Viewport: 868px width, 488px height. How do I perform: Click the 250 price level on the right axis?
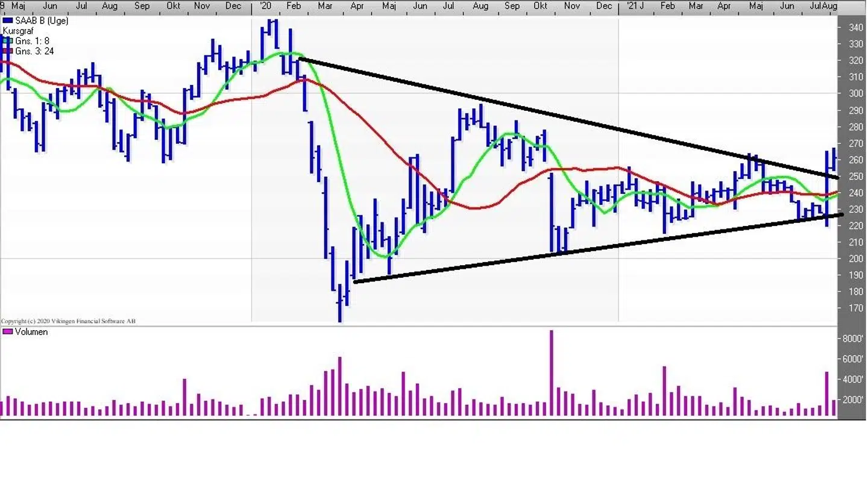(x=855, y=177)
